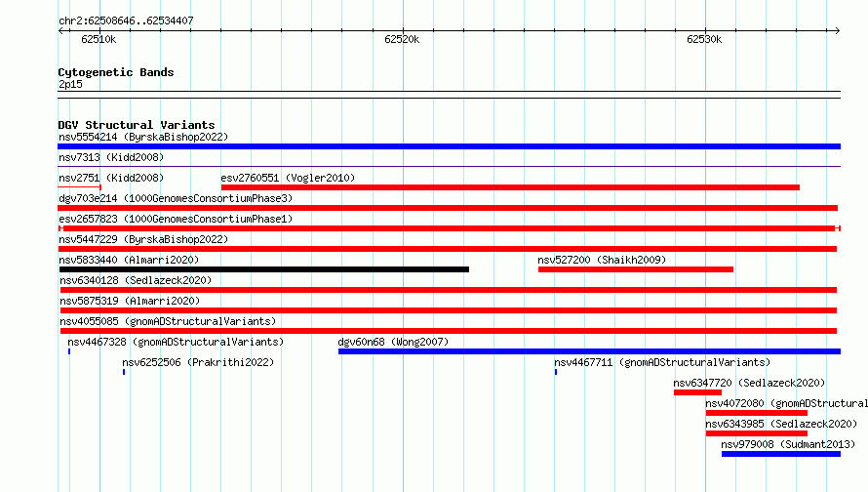Image resolution: width=868 pixels, height=492 pixels.
Task: Select the red nsv6347720 variant bar
Action: (x=697, y=392)
